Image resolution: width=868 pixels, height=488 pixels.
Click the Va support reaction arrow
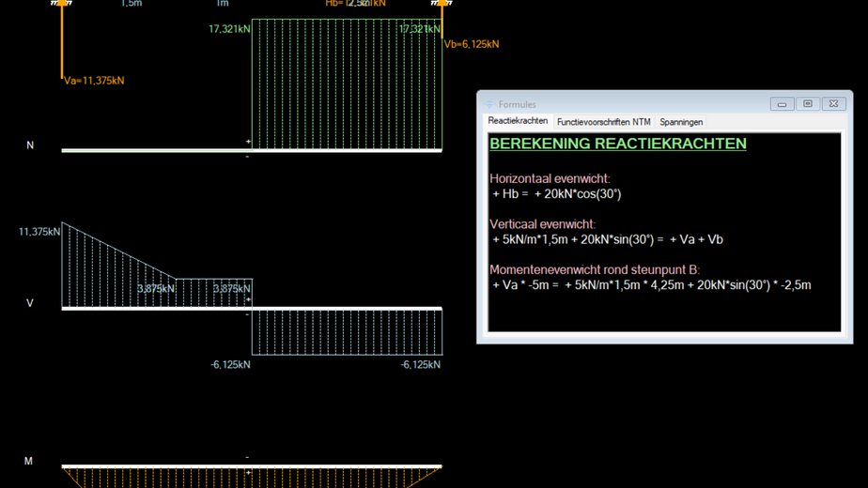pyautogui.click(x=61, y=38)
